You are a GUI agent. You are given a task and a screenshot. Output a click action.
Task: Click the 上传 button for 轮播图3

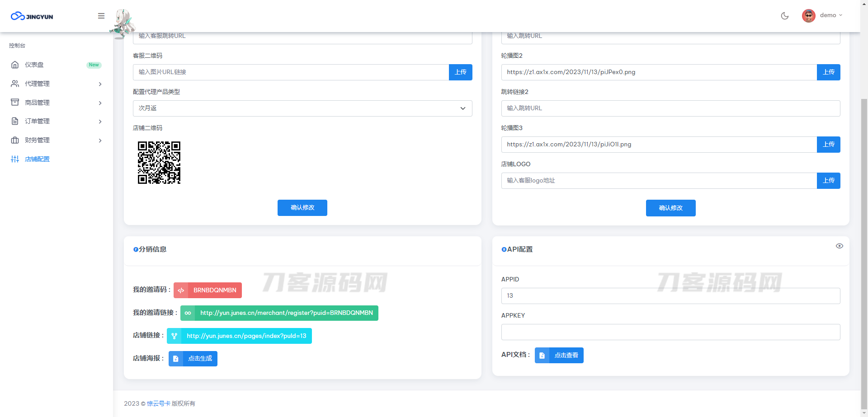(x=829, y=144)
